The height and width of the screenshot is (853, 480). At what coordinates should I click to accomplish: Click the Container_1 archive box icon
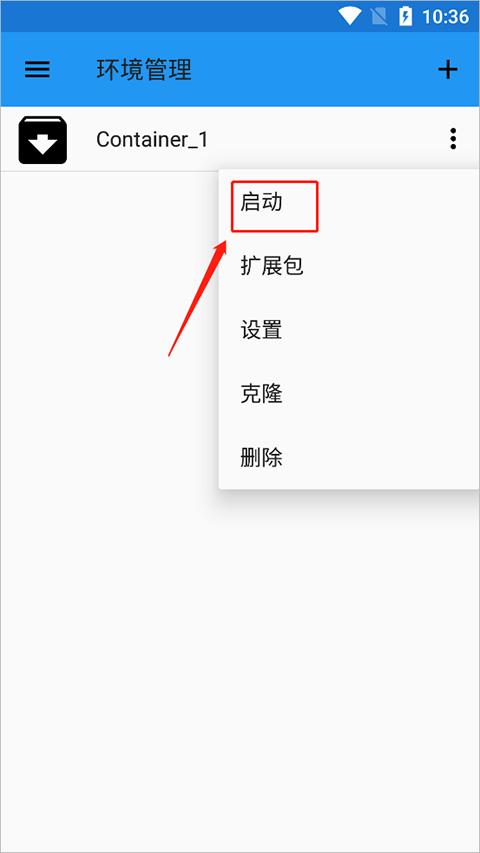(42, 140)
